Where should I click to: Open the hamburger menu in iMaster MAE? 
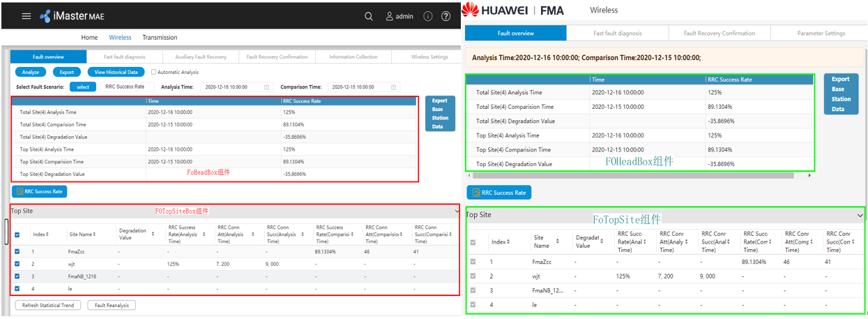pyautogui.click(x=26, y=16)
